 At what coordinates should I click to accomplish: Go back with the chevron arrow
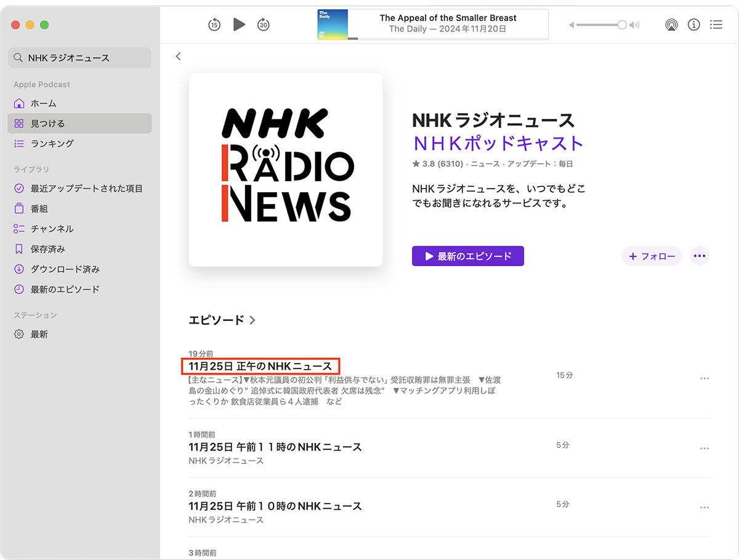(178, 56)
